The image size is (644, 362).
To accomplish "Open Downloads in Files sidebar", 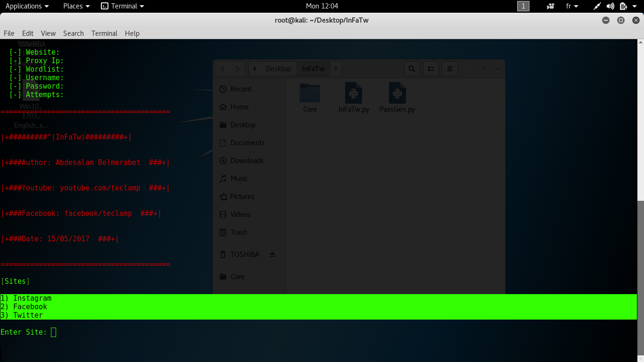I will pyautogui.click(x=249, y=161).
